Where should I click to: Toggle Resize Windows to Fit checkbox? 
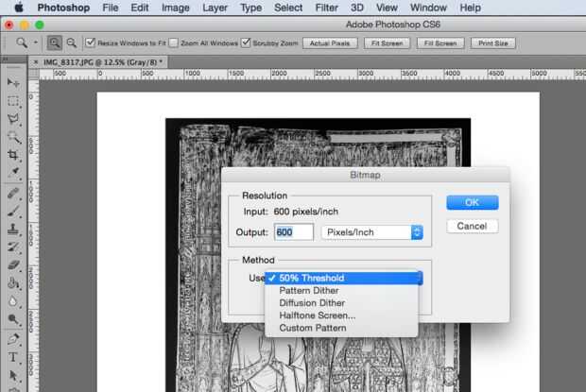tap(90, 43)
